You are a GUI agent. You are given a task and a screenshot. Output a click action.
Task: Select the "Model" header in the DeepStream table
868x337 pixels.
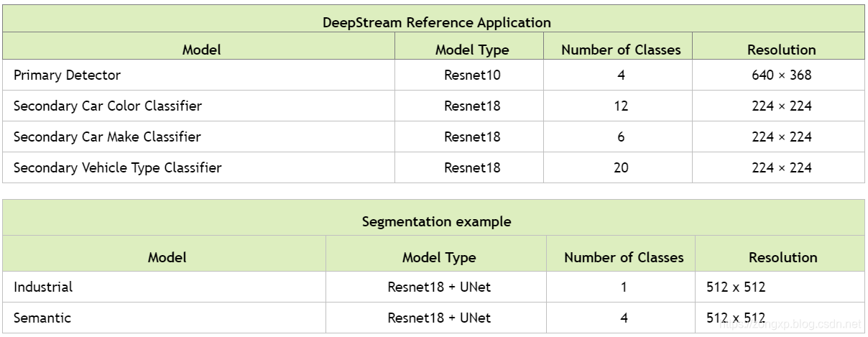click(x=201, y=50)
